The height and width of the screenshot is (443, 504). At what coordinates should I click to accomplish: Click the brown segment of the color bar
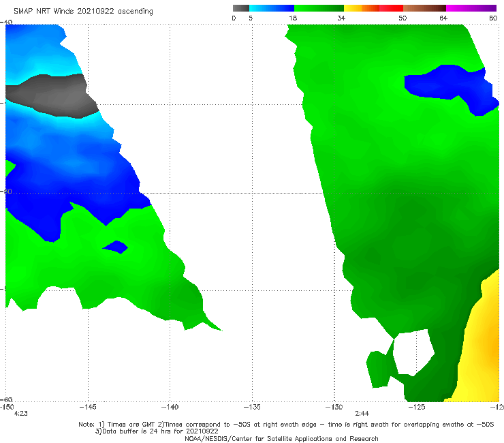point(424,8)
